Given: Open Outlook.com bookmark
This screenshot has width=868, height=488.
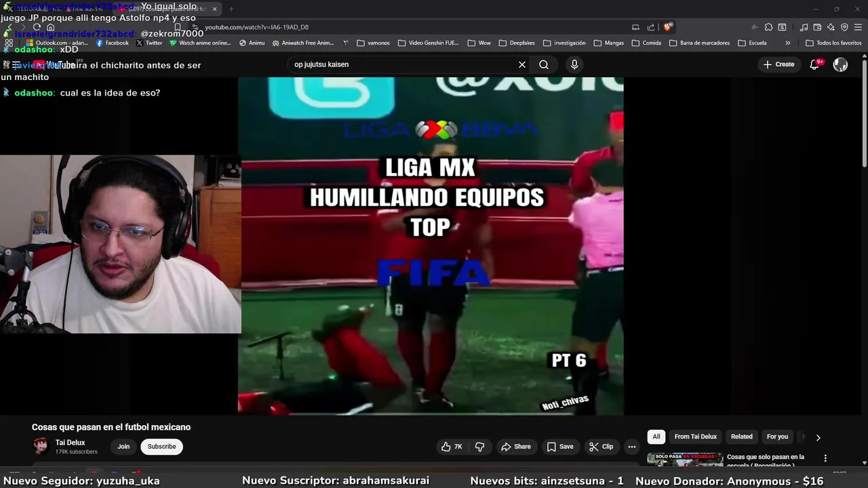Looking at the screenshot, I should tap(57, 43).
